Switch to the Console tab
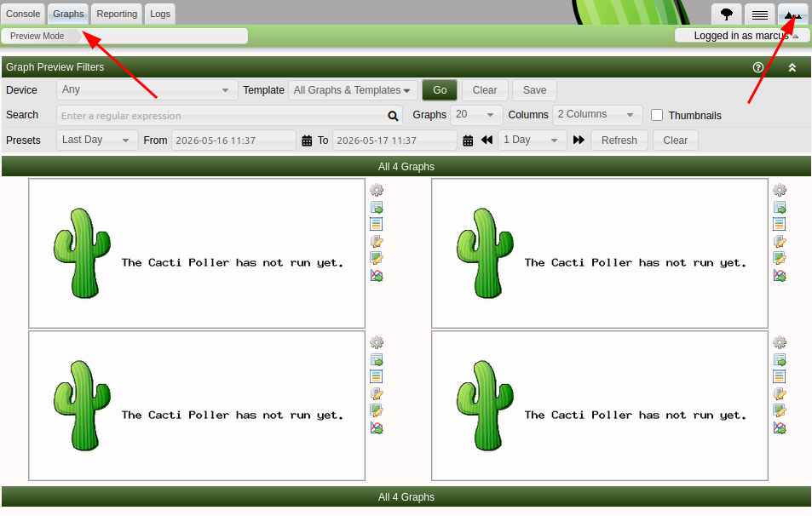Viewport: 812px width, 516px height. point(23,14)
